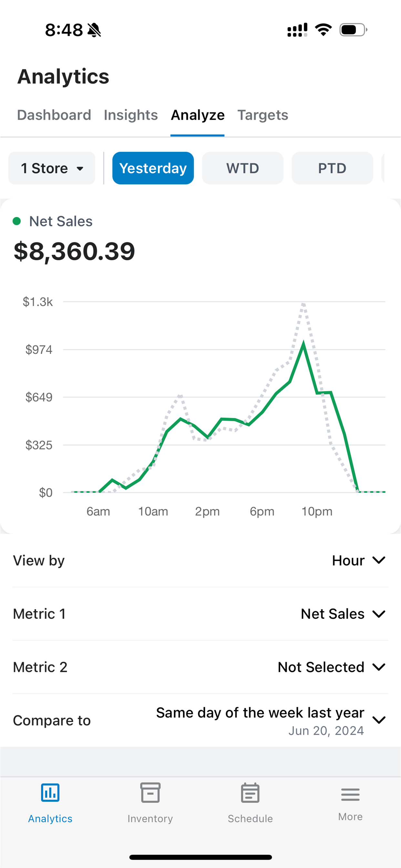This screenshot has width=401, height=868.
Task: Open the Insights tab
Action: pyautogui.click(x=131, y=115)
